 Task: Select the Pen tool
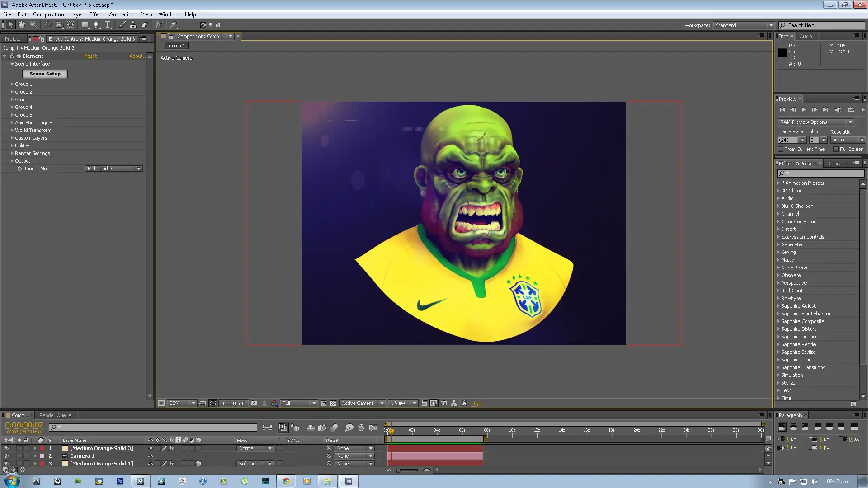coord(96,25)
